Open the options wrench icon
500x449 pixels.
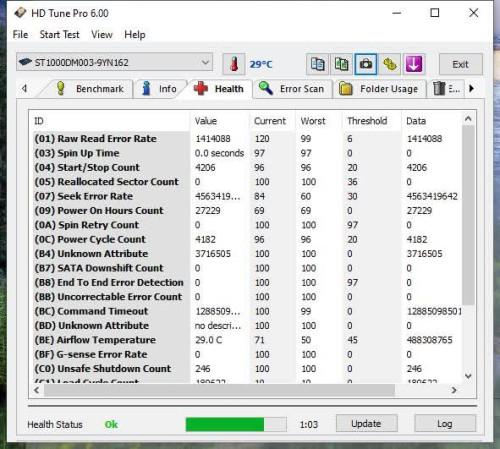(x=390, y=64)
